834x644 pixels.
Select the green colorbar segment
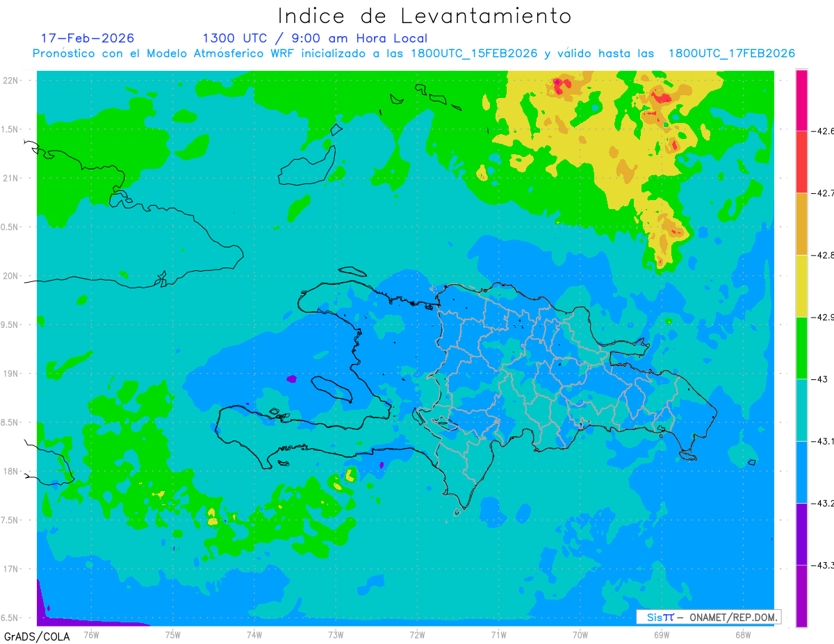pyautogui.click(x=801, y=347)
